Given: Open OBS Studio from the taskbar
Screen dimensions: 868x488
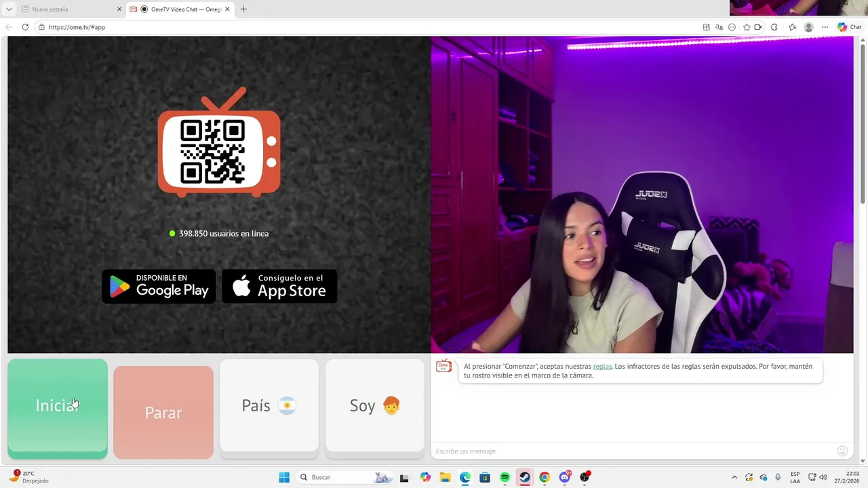Looking at the screenshot, I should 585,477.
